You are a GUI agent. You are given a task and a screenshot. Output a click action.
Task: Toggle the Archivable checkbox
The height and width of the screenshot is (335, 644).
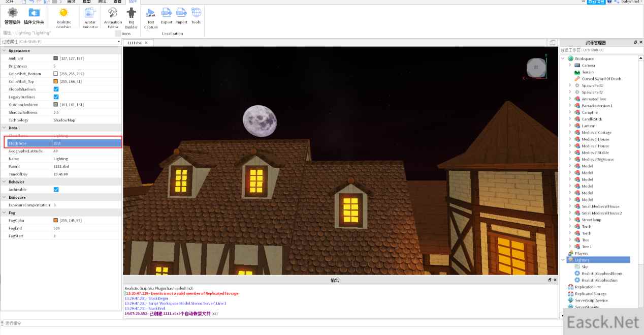pyautogui.click(x=56, y=190)
